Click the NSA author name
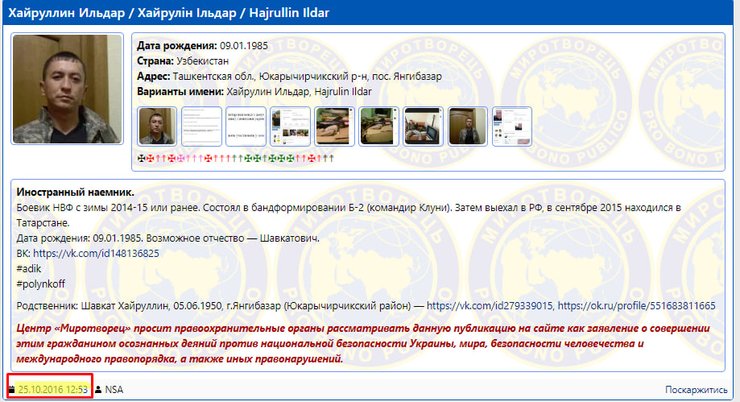Screen dimensions: 740x402 [114, 389]
